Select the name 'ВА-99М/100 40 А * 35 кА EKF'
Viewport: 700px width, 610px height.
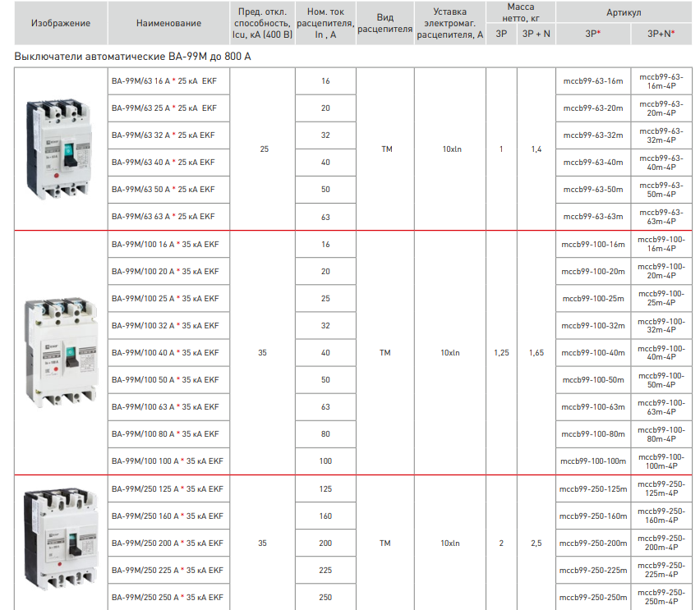pyautogui.click(x=165, y=352)
